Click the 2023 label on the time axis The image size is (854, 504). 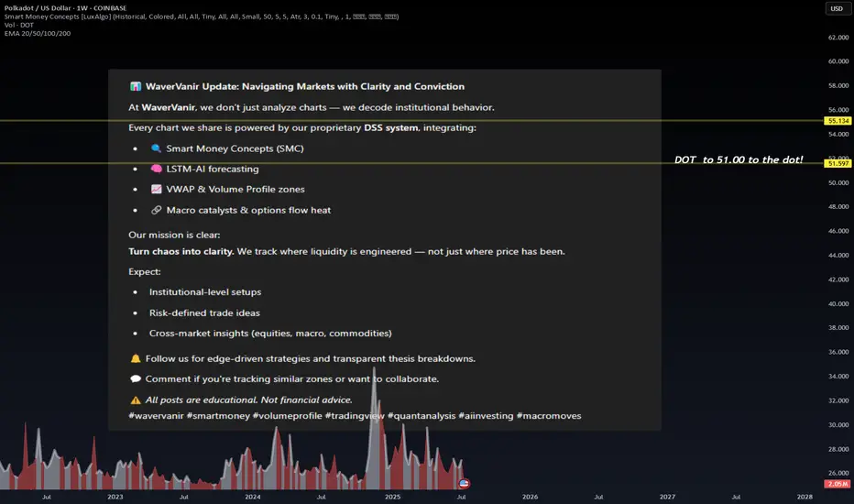(115, 497)
